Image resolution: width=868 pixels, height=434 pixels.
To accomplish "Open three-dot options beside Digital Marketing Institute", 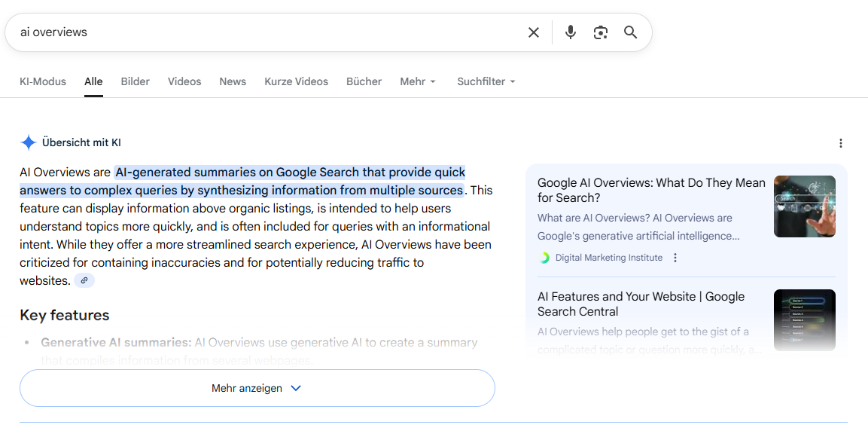I will [x=675, y=258].
